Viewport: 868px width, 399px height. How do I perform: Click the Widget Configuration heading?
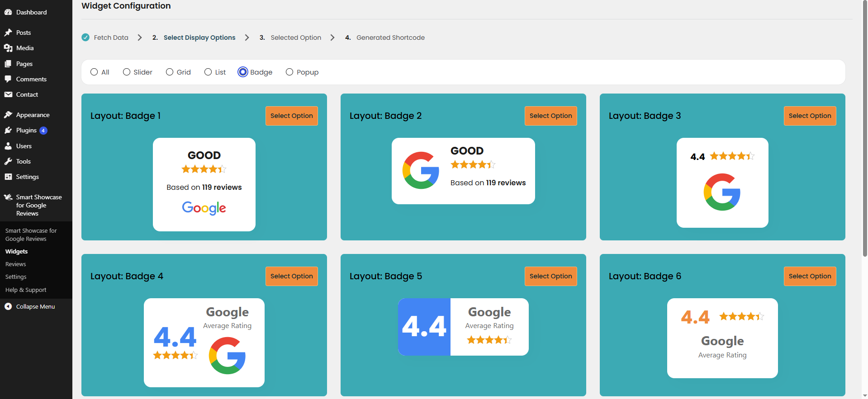pyautogui.click(x=126, y=6)
